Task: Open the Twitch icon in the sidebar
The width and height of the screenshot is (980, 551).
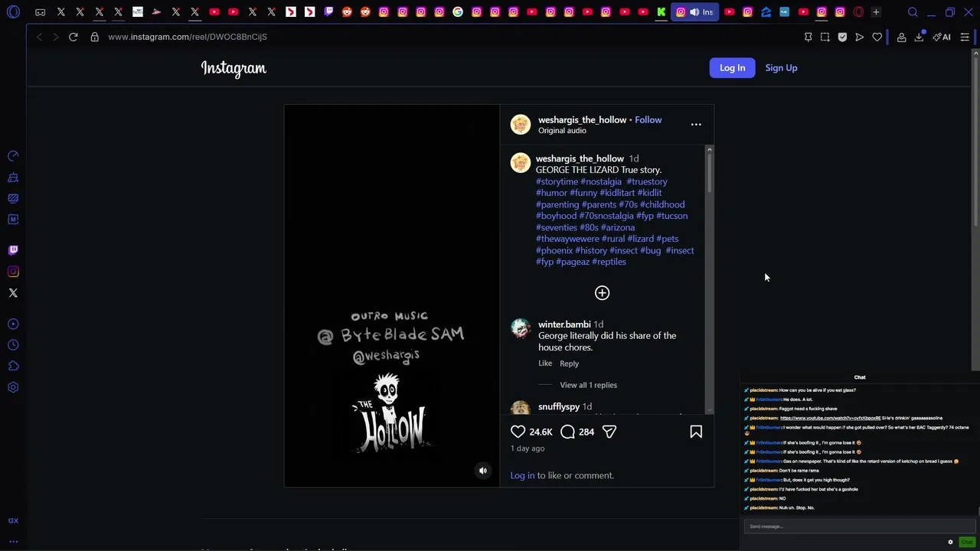Action: [x=13, y=250]
